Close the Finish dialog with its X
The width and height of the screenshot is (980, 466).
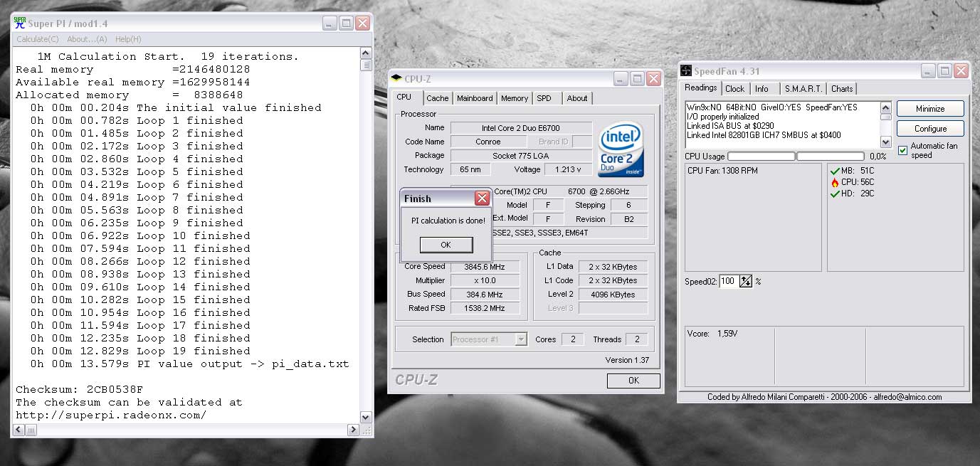[482, 198]
